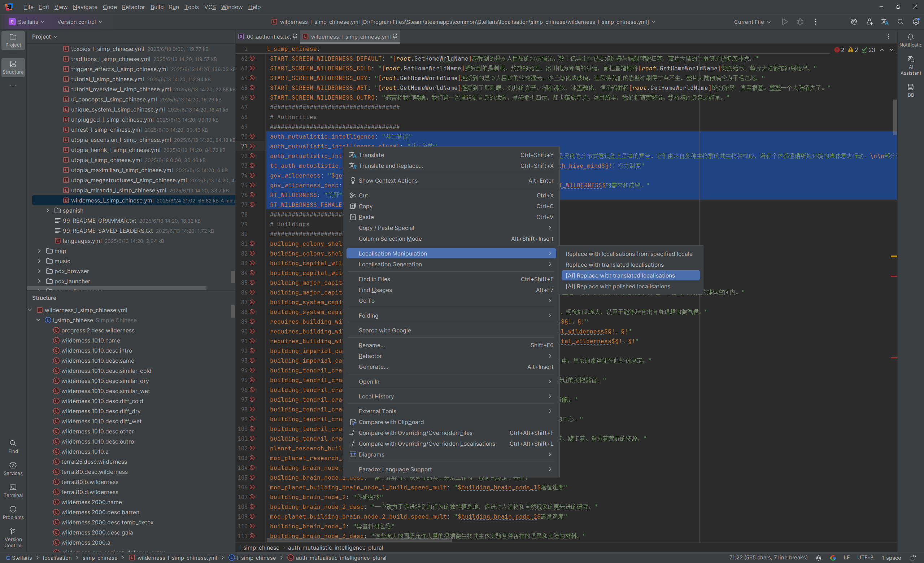
Task: Click the yellow warning stripe marker
Action: click(x=894, y=256)
